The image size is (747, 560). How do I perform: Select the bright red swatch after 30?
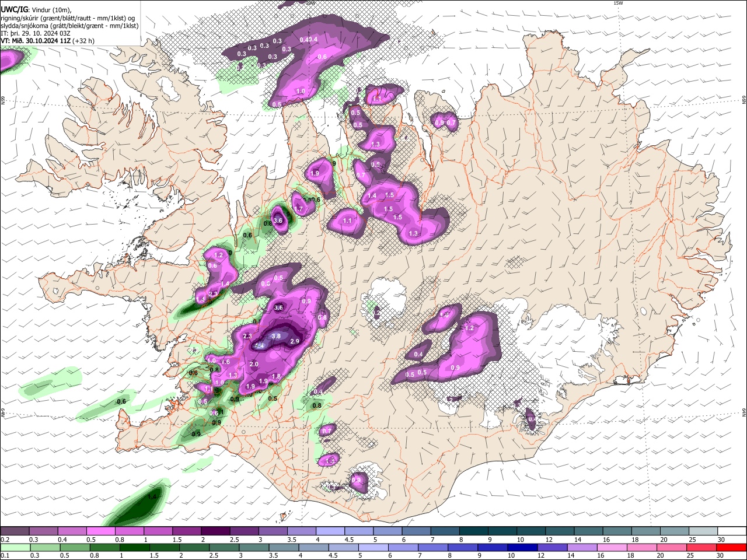732,547
